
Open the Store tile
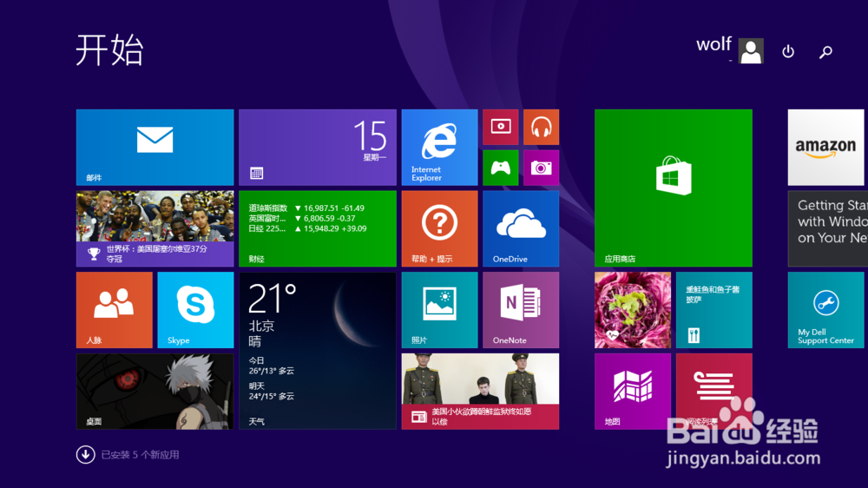point(674,188)
